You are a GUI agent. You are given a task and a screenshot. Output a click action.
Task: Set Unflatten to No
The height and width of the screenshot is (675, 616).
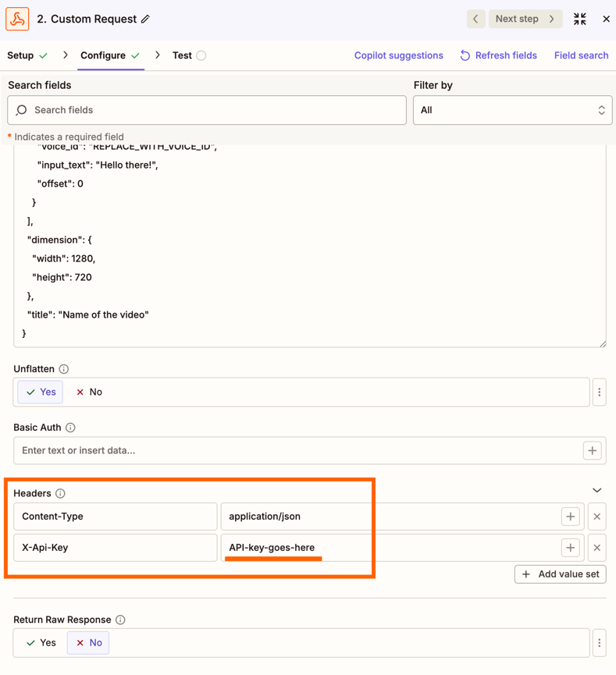pos(89,393)
